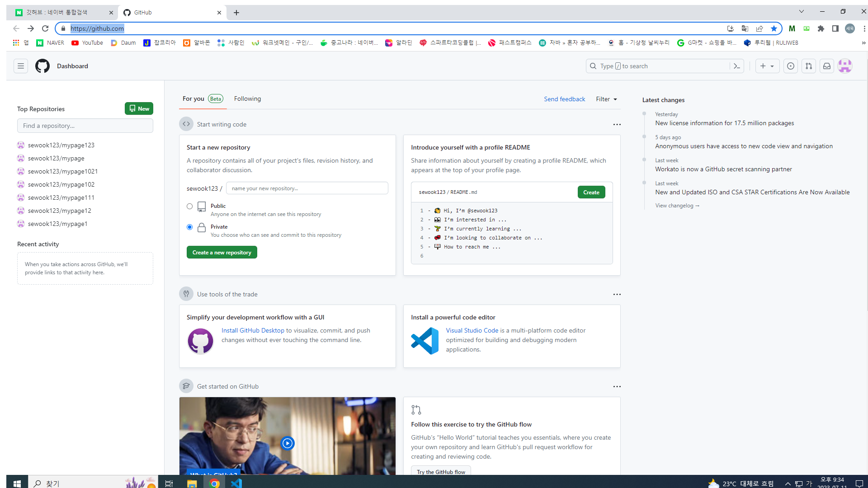This screenshot has height=488, width=868.
Task: Click the green New repository button
Action: click(x=139, y=108)
